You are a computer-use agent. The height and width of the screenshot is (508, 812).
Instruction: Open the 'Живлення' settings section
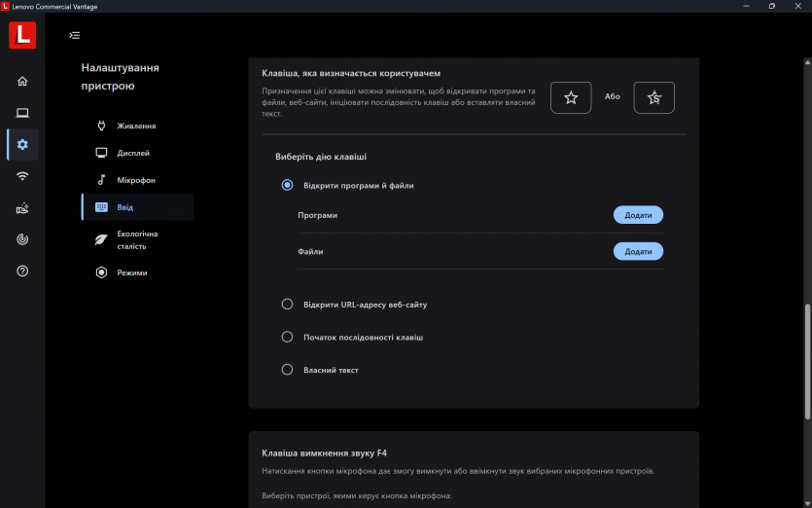click(136, 126)
